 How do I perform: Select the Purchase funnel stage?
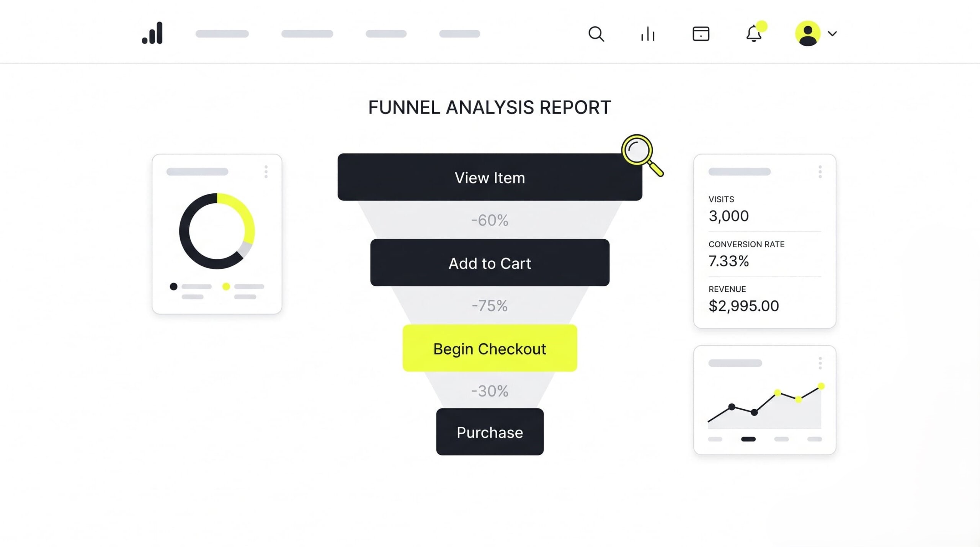(x=490, y=432)
